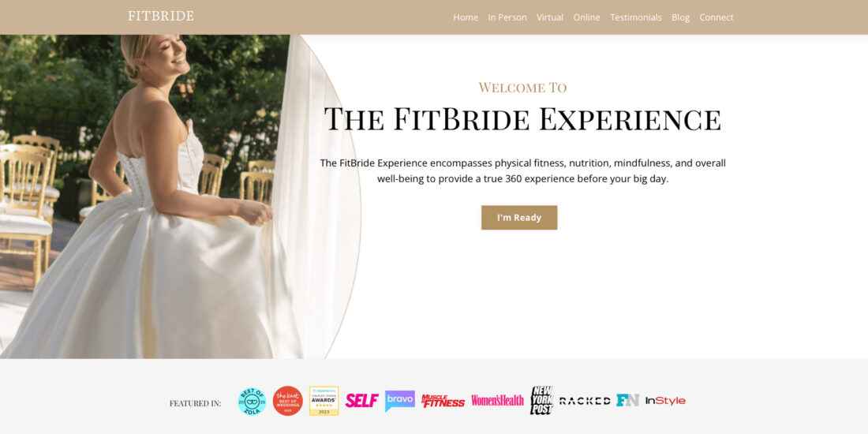The image size is (868, 434).
Task: Click The Knot Best of Weddings badge
Action: click(x=288, y=401)
